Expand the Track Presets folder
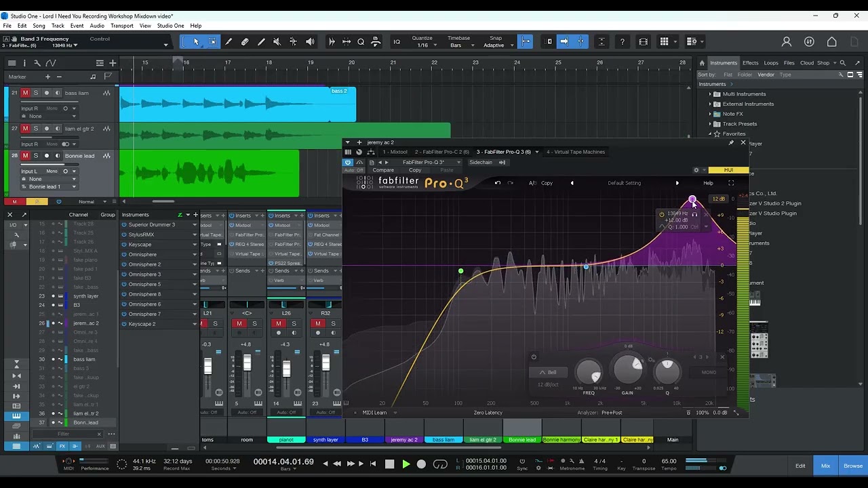 point(710,124)
